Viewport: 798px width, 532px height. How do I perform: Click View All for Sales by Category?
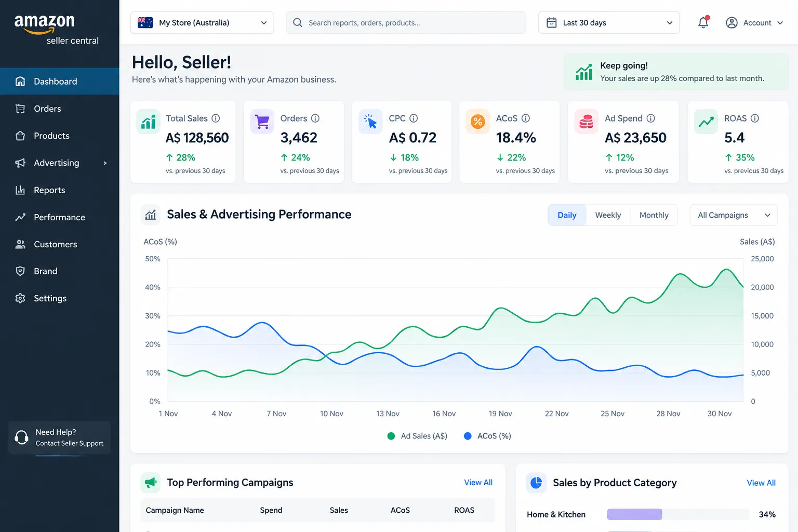pos(761,483)
